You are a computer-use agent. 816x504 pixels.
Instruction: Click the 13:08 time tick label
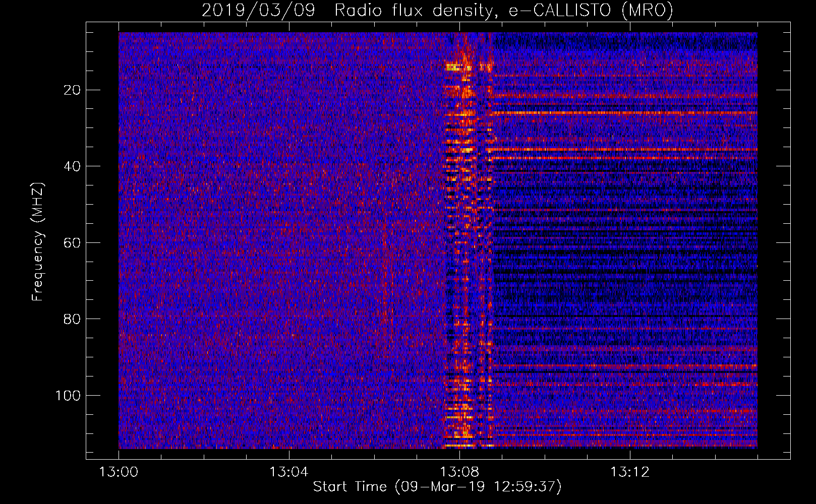coord(459,472)
